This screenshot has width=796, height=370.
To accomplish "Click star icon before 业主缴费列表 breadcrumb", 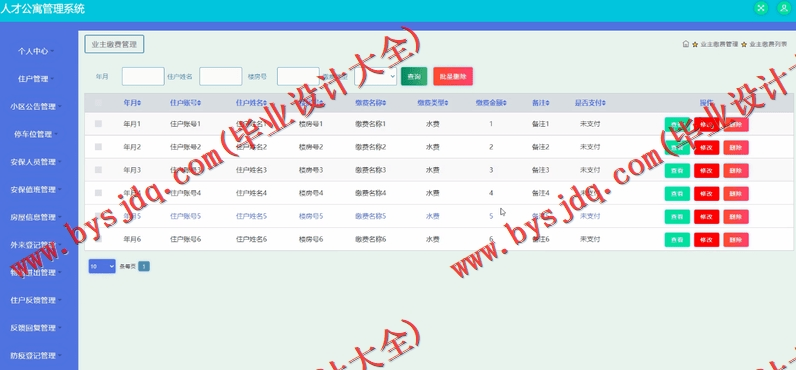I will (x=744, y=45).
